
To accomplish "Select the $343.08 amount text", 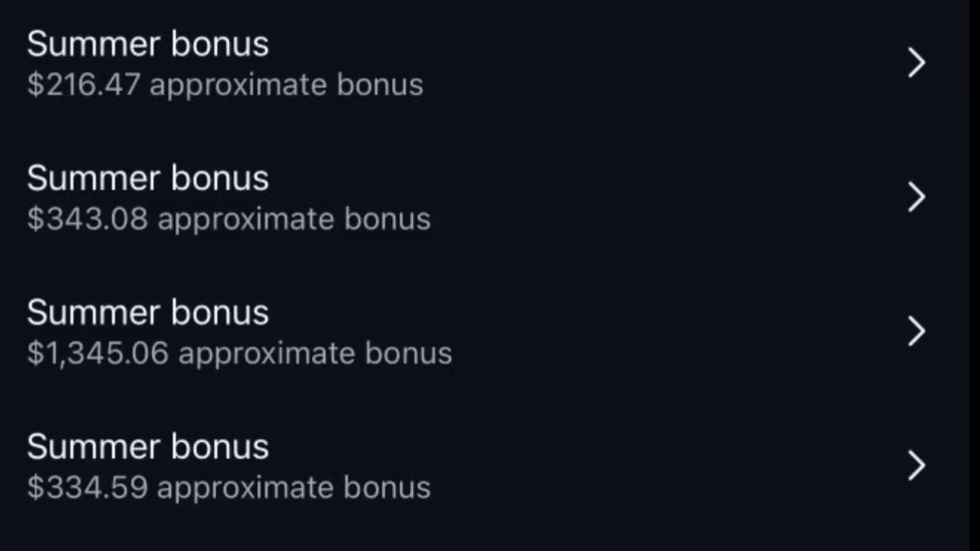I will (87, 219).
